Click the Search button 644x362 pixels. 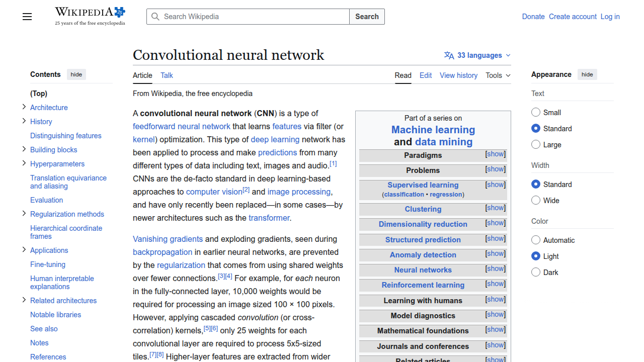coord(367,17)
